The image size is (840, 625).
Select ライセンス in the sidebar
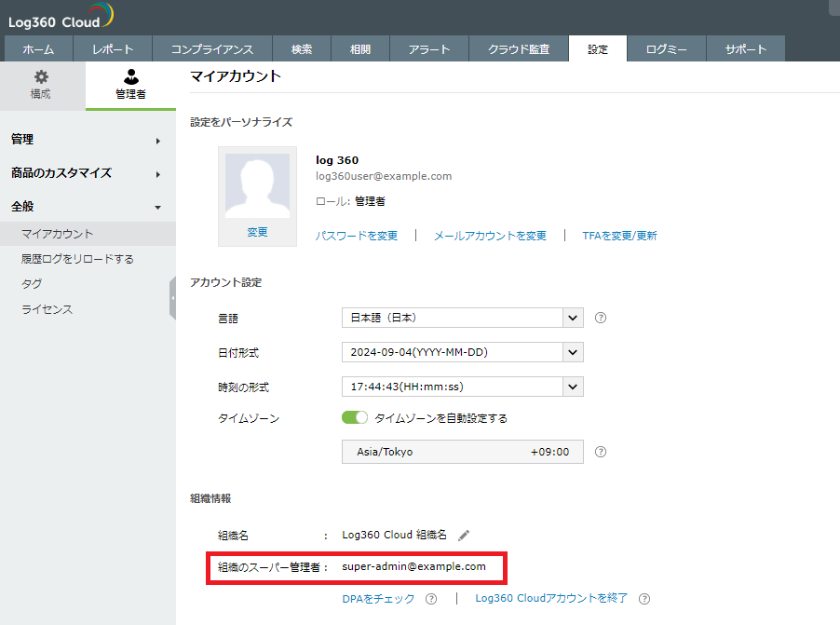click(47, 309)
